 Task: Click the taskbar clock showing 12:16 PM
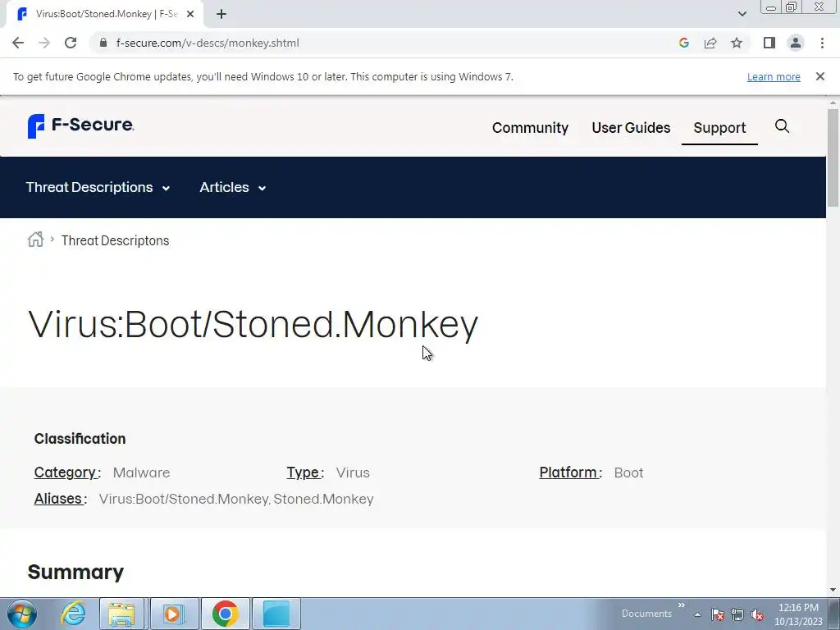[798, 614]
